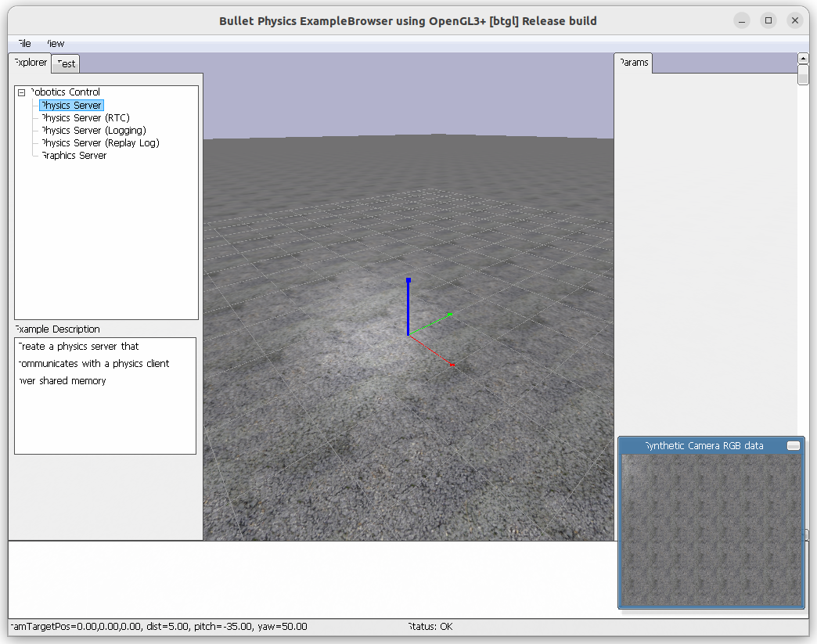The width and height of the screenshot is (817, 644).
Task: Maximize the Bullet Physics ExampleBrowser window
Action: tap(768, 20)
